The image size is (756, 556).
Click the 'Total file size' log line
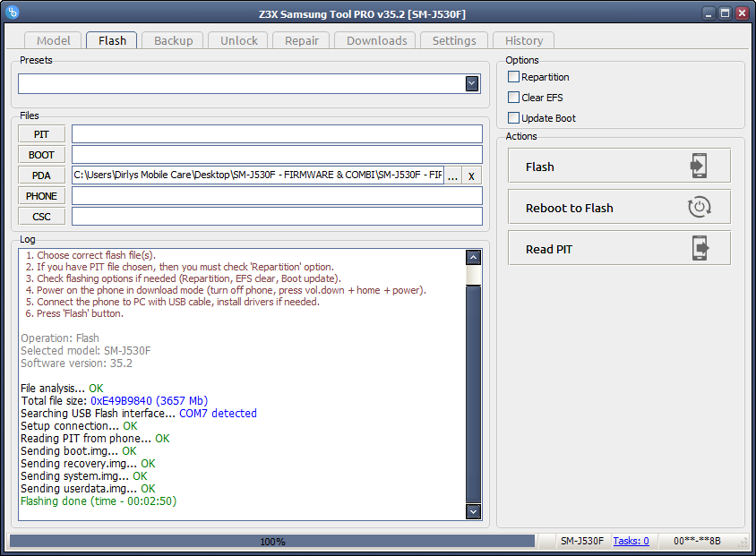click(x=115, y=401)
